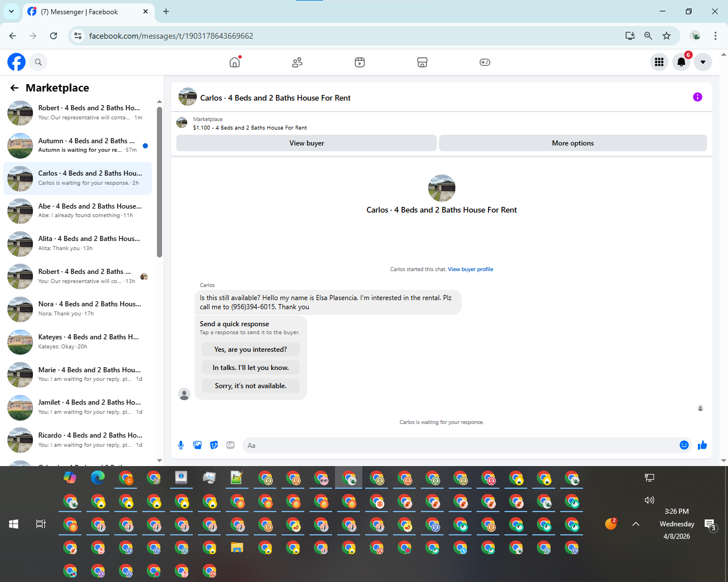This screenshot has height=582, width=728.
Task: Open the Windows action center notifications
Action: tap(710, 524)
